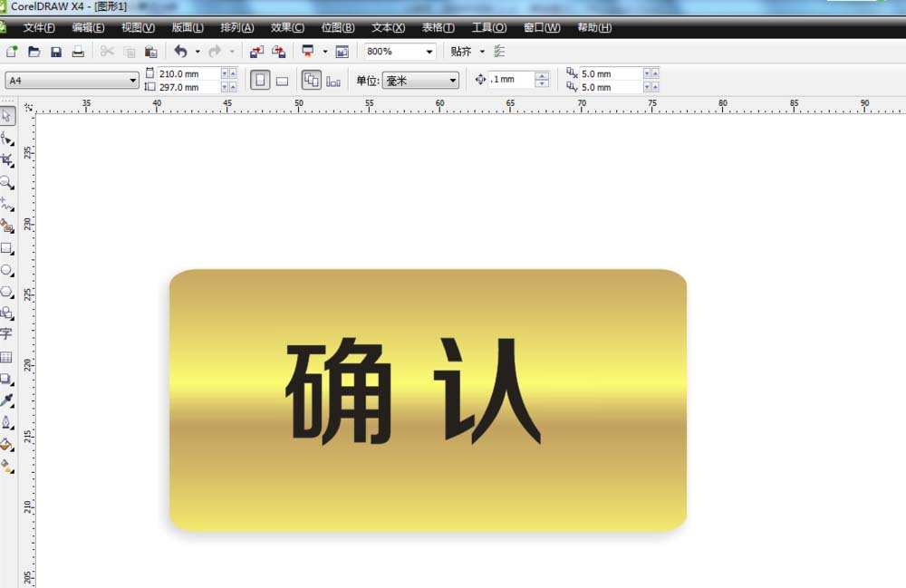Switch page to landscape orientation
The height and width of the screenshot is (588, 906).
click(282, 81)
